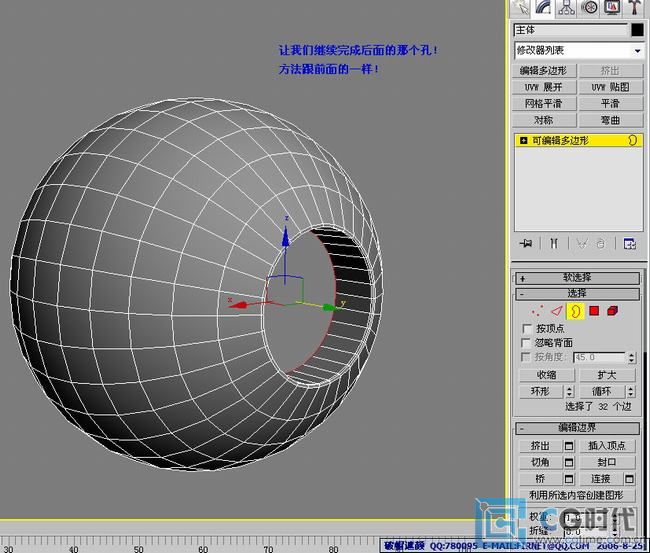This screenshot has width=650, height=553.
Task: Select Element sub-object level icon
Action: pos(613,311)
